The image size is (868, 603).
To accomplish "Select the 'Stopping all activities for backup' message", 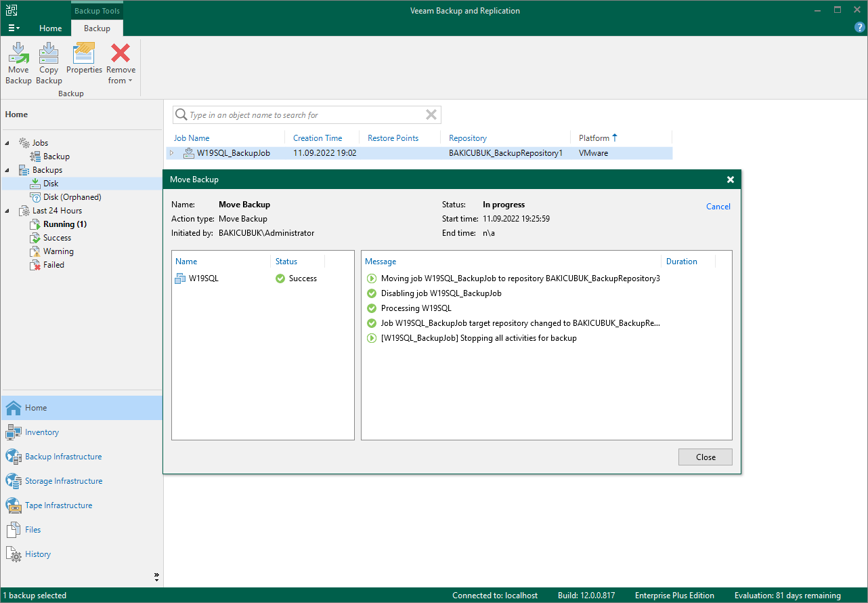I will pos(479,338).
